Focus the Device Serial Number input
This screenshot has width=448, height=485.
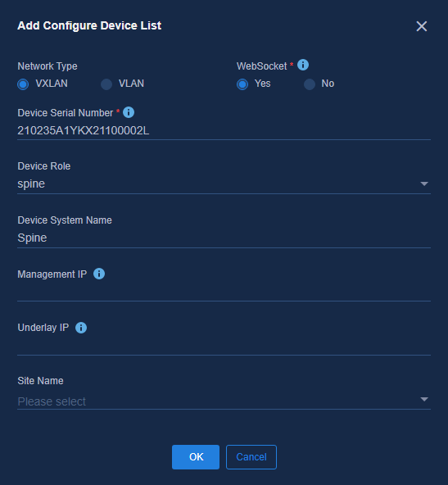tap(224, 131)
